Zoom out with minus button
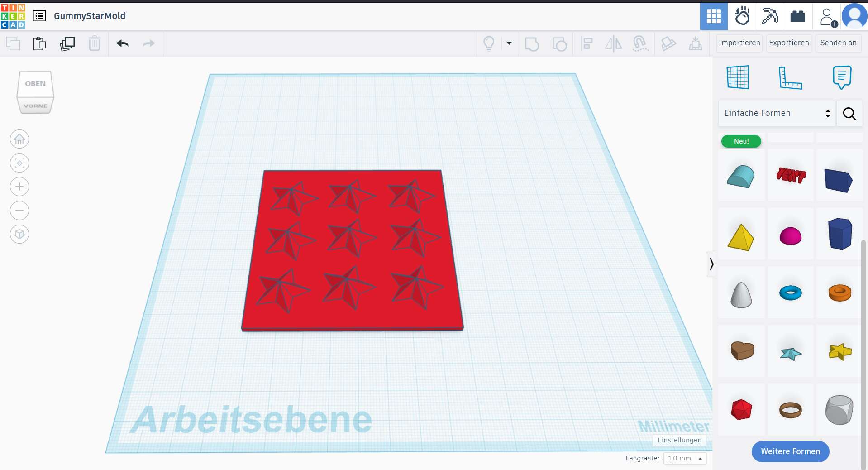Image resolution: width=868 pixels, height=470 pixels. tap(19, 211)
